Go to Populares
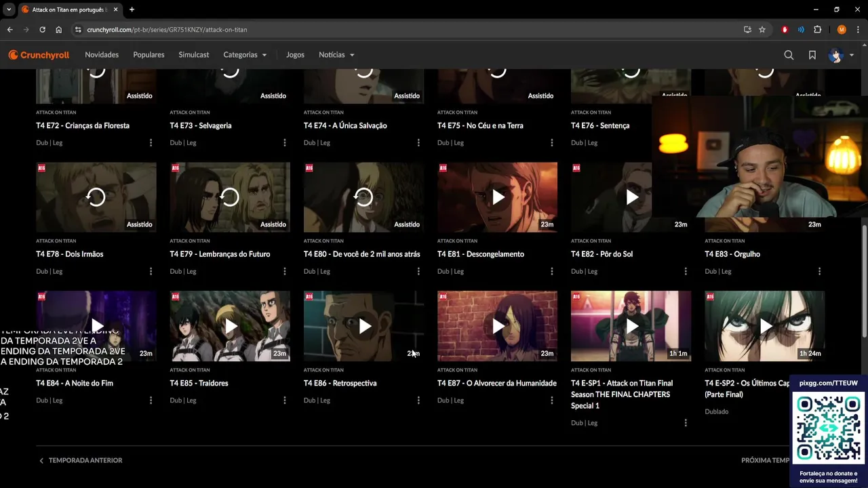This screenshot has width=868, height=488. click(x=149, y=55)
